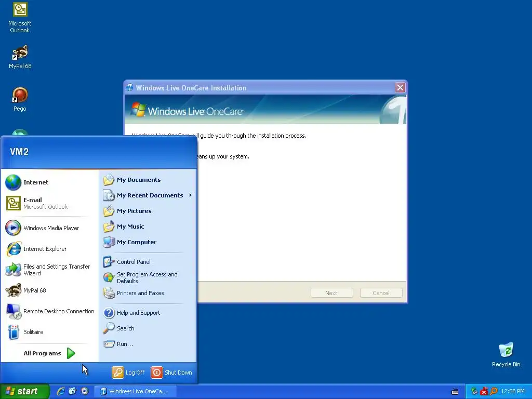
Task: Open My Documents folder
Action: click(148, 180)
